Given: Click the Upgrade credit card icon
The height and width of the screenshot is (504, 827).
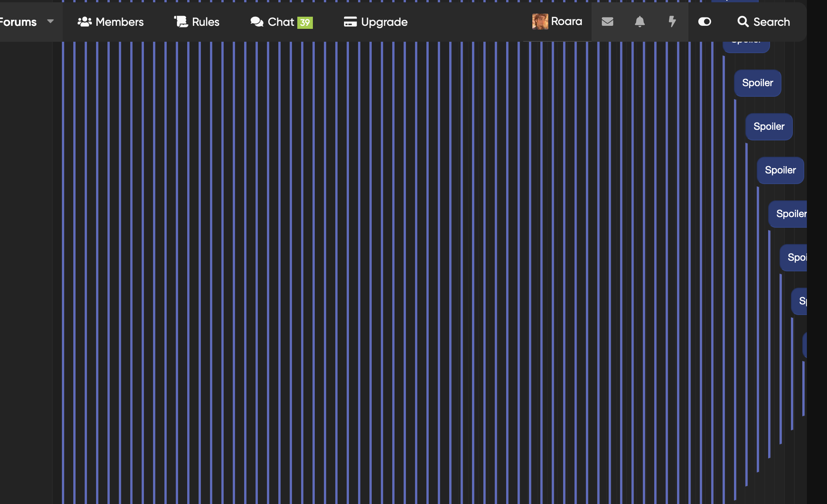Looking at the screenshot, I should pyautogui.click(x=350, y=22).
